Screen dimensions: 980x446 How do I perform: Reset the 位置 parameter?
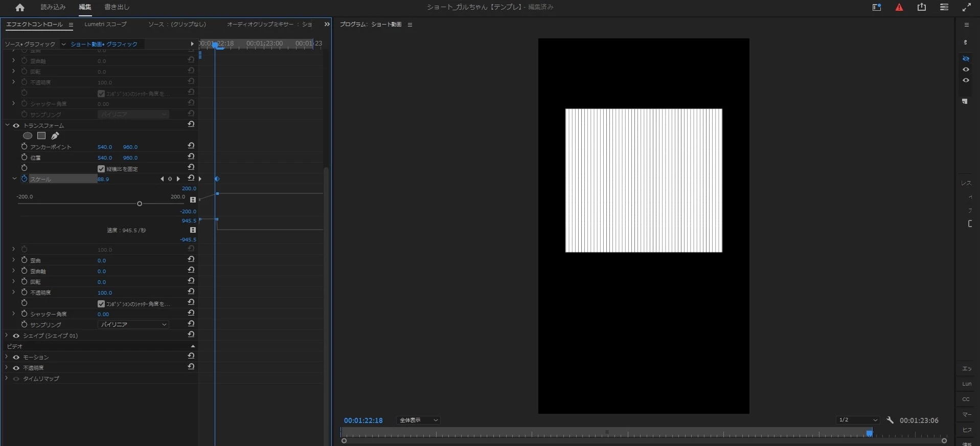tap(191, 157)
